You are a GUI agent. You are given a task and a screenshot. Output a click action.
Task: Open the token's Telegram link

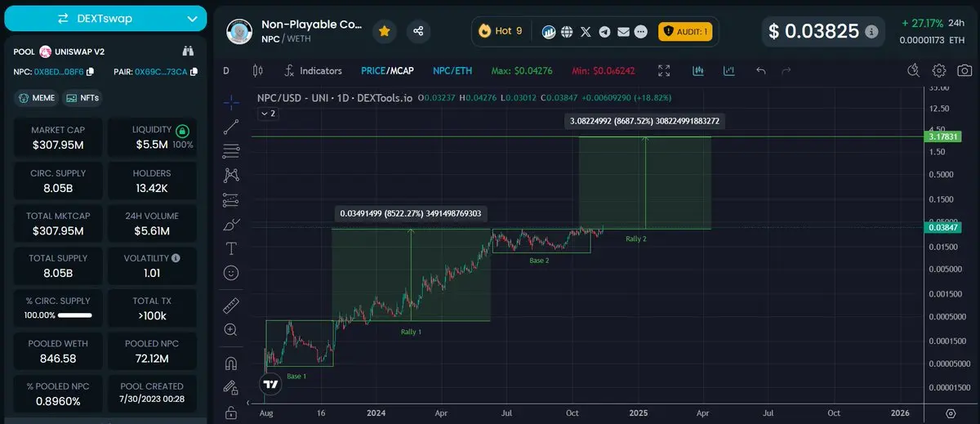coord(605,32)
